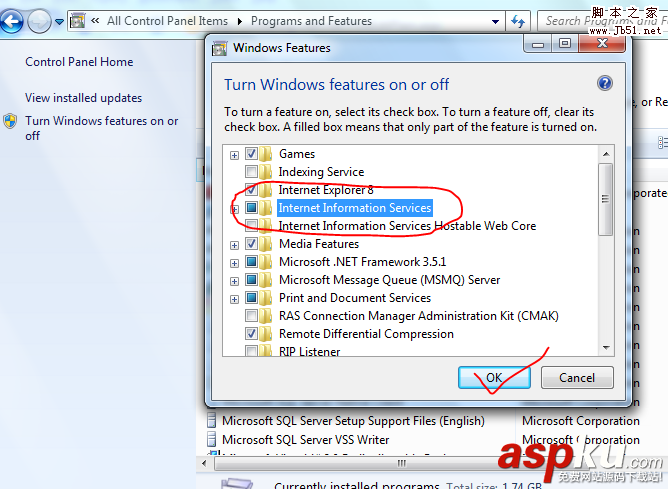Check the RAS Connection Manager Administration Kit box
Screen dimensions: 668x489
[251, 316]
